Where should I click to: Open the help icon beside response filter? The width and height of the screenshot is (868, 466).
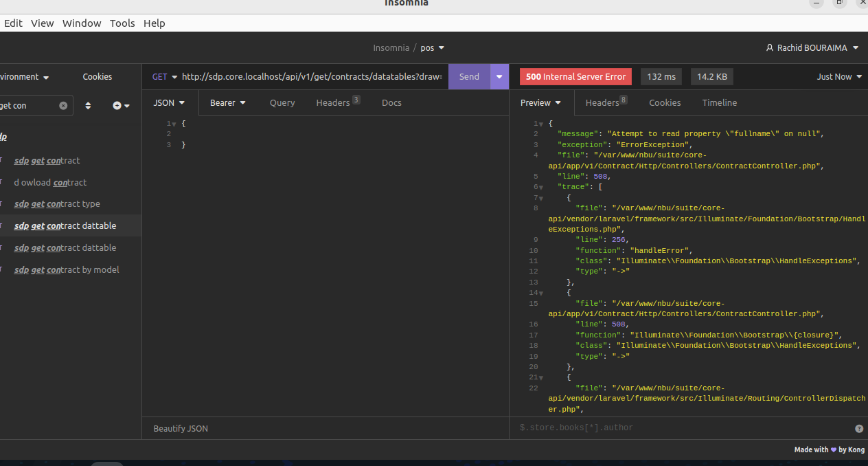tap(859, 428)
